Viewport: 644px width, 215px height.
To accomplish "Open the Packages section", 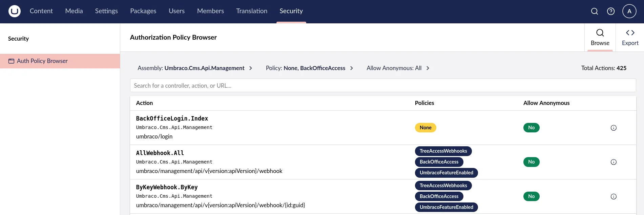I will [x=143, y=11].
